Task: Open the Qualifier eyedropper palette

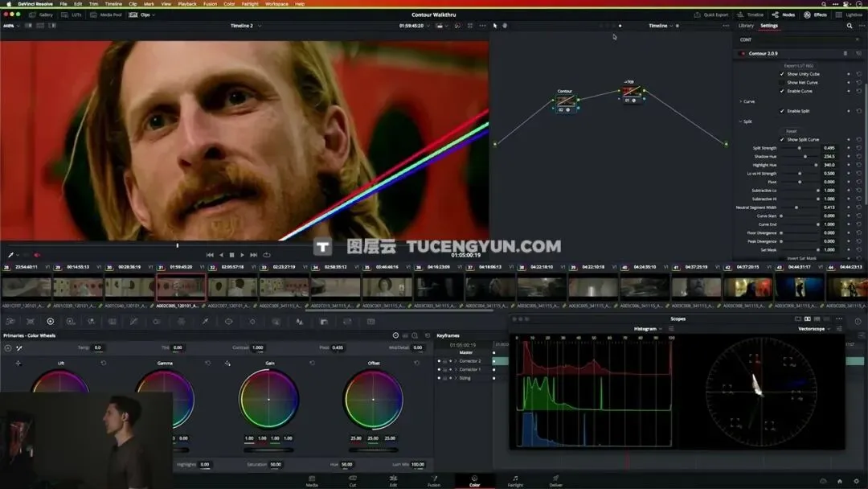Action: (205, 321)
